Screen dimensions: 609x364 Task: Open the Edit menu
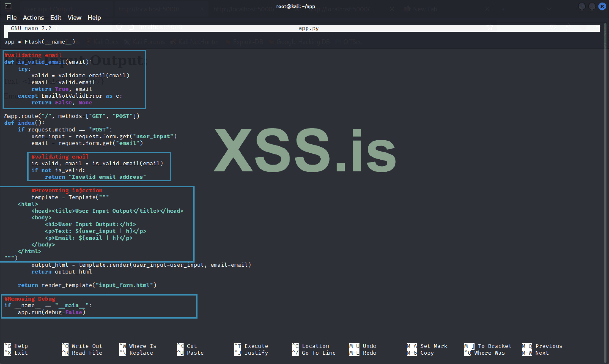click(56, 18)
